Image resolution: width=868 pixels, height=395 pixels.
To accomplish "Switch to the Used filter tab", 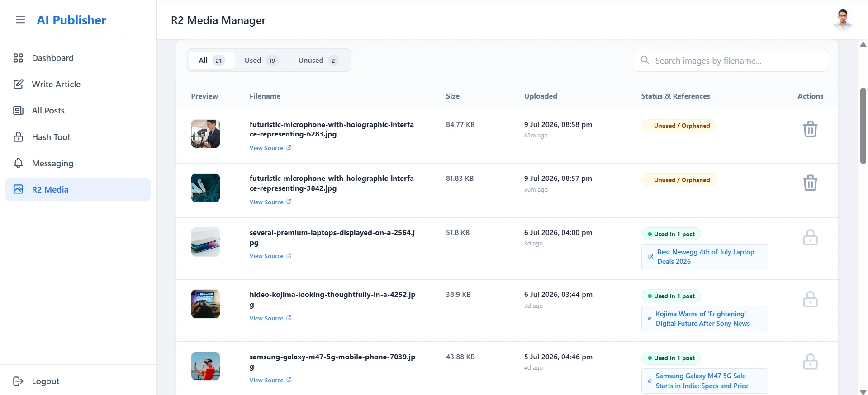I will click(x=261, y=61).
